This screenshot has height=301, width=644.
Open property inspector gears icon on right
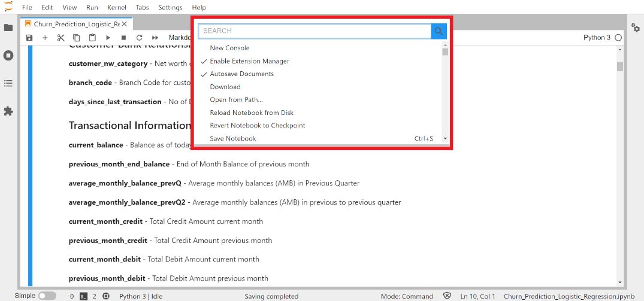click(x=636, y=28)
